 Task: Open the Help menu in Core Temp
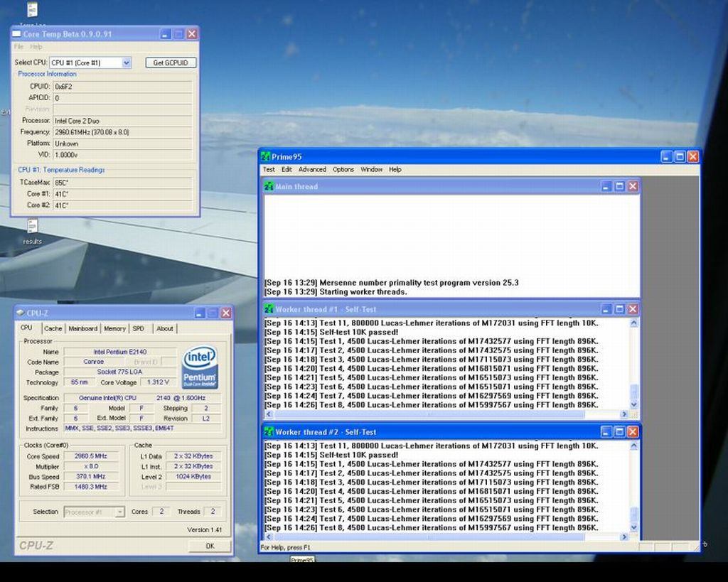point(36,47)
